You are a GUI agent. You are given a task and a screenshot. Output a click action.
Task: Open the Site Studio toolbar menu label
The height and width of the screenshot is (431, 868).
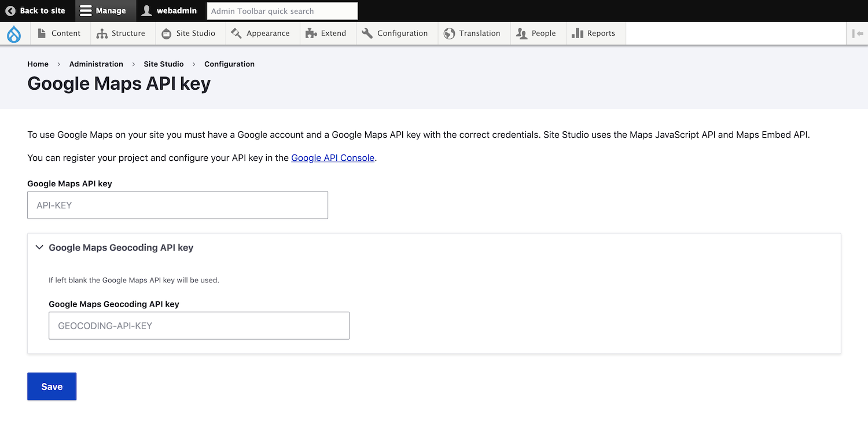[196, 33]
